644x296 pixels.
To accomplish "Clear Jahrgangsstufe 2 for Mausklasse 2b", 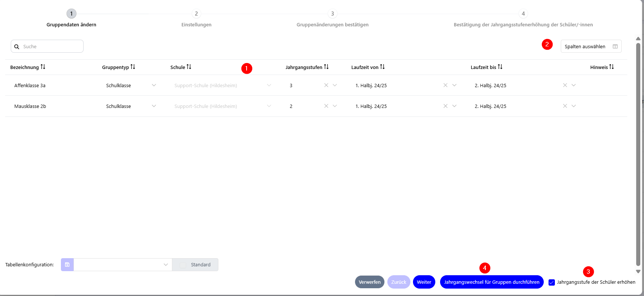I will (326, 106).
